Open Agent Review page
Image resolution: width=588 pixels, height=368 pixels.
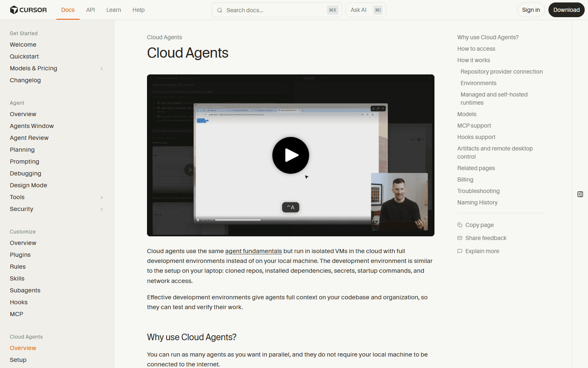pos(29,138)
